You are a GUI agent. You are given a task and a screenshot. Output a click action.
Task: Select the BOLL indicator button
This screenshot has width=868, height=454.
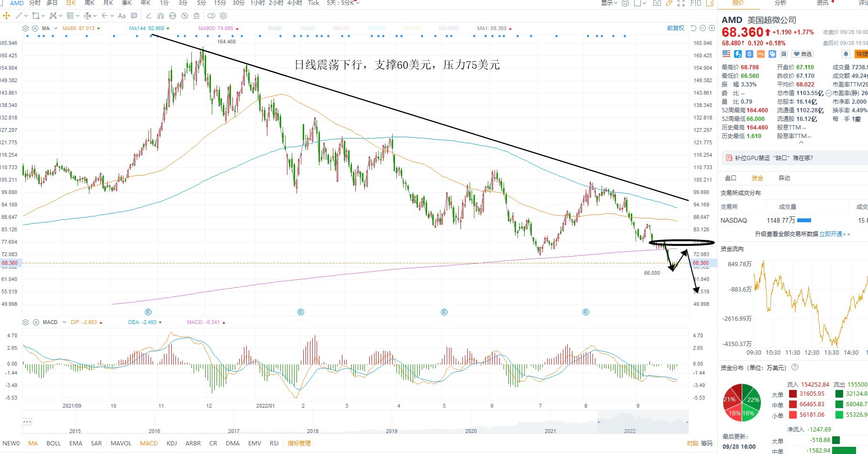54,443
